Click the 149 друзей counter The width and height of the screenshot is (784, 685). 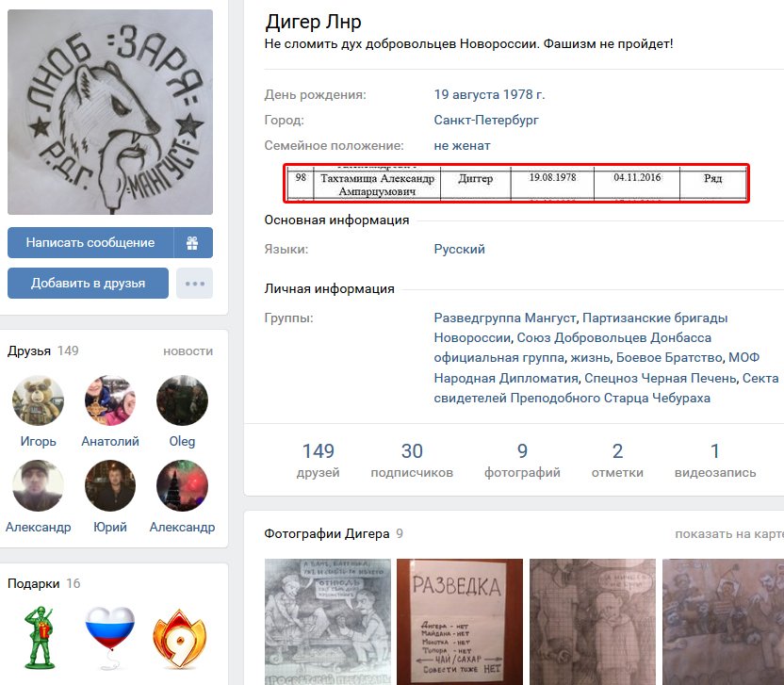point(318,461)
